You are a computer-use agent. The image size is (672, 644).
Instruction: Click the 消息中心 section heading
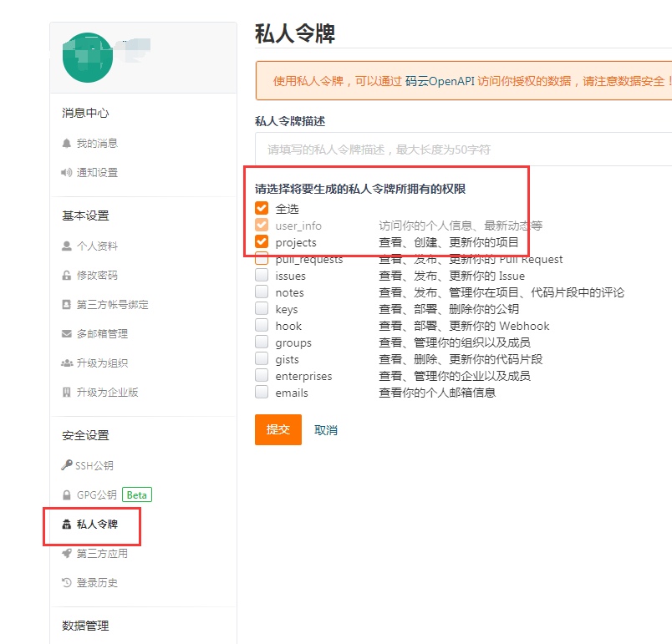click(x=85, y=113)
